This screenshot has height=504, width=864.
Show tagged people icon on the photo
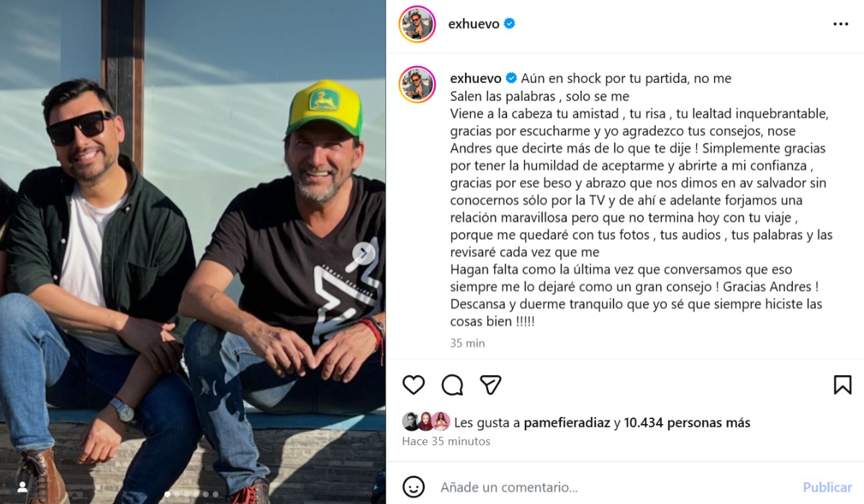coord(22,487)
